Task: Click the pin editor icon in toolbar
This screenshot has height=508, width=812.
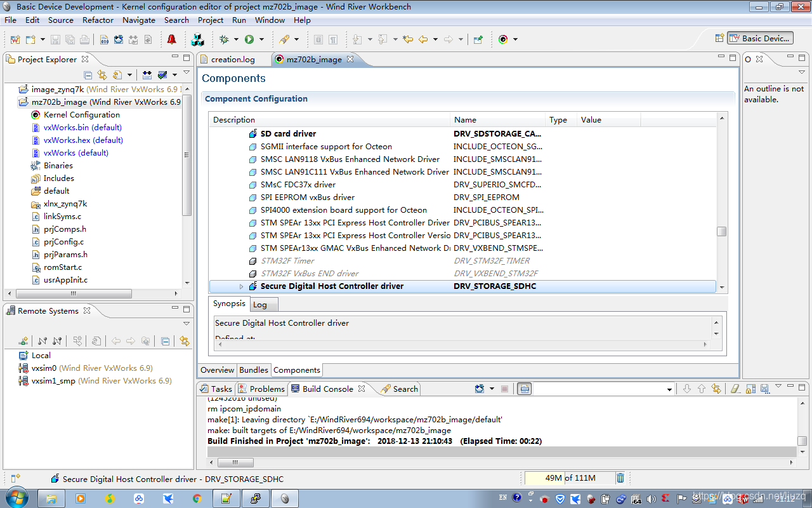Action: pyautogui.click(x=478, y=39)
